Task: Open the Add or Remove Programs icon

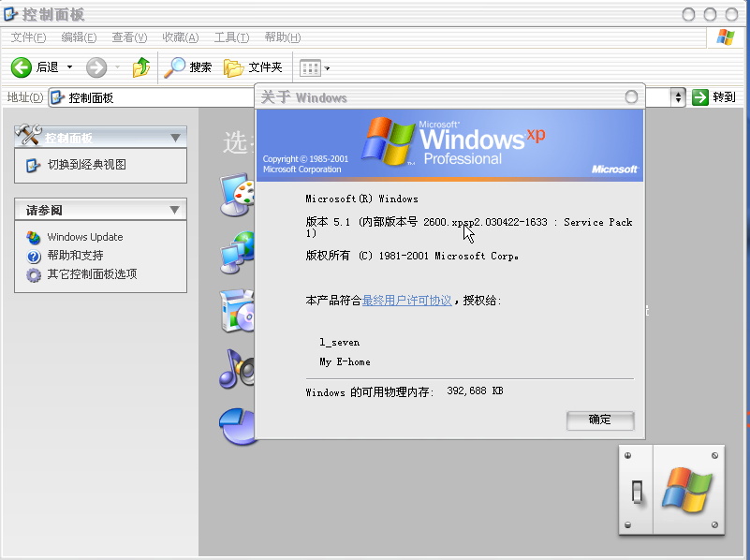Action: [237, 311]
